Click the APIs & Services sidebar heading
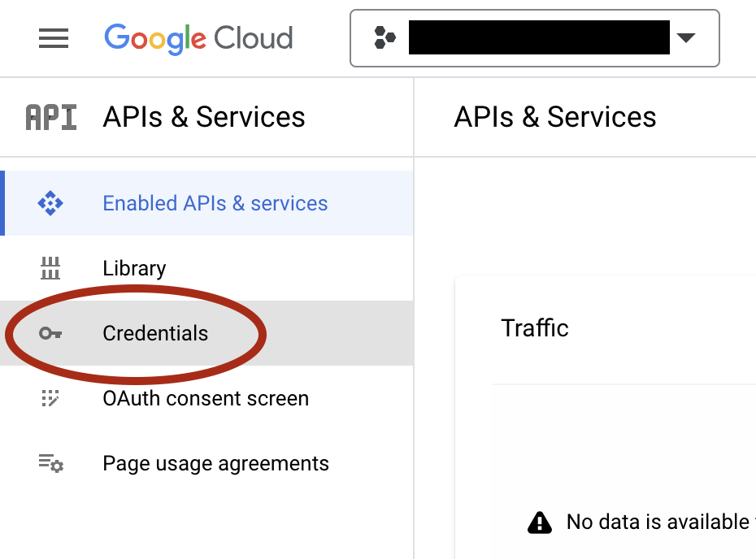756x559 pixels. (x=204, y=117)
